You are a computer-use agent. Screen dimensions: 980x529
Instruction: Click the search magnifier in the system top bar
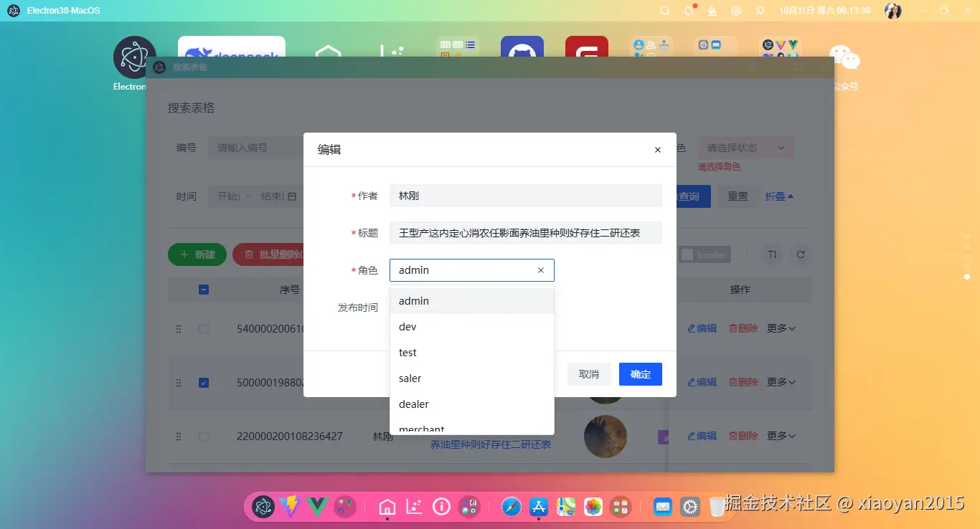(664, 10)
